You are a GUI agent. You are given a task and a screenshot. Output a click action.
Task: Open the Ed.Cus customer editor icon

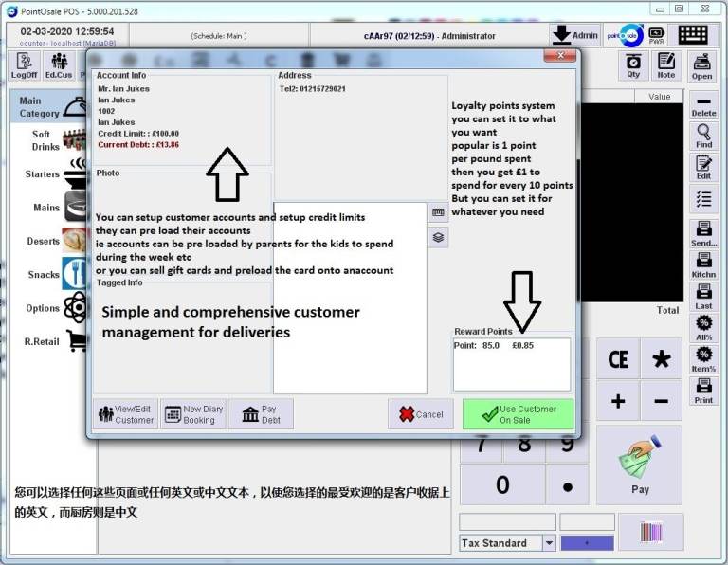pyautogui.click(x=59, y=65)
